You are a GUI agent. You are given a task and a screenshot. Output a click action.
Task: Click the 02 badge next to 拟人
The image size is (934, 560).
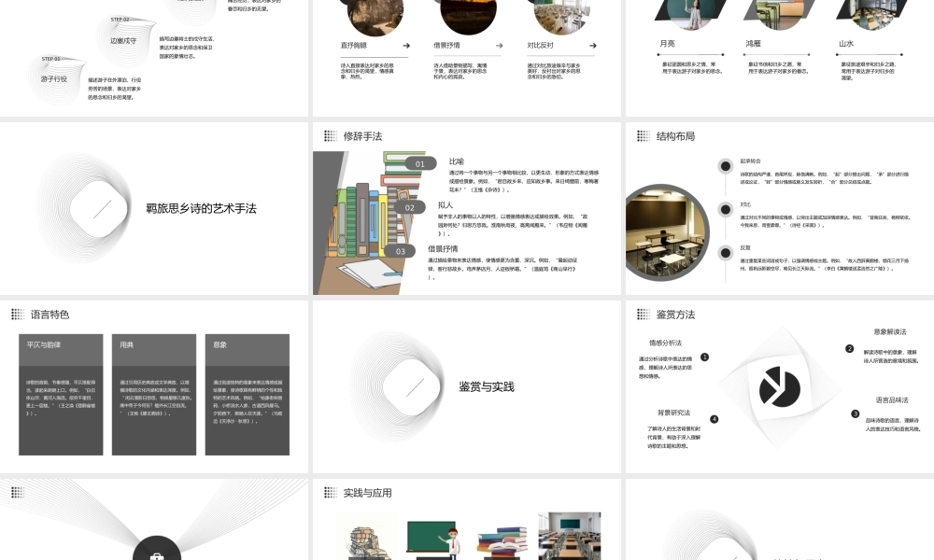coord(409,208)
